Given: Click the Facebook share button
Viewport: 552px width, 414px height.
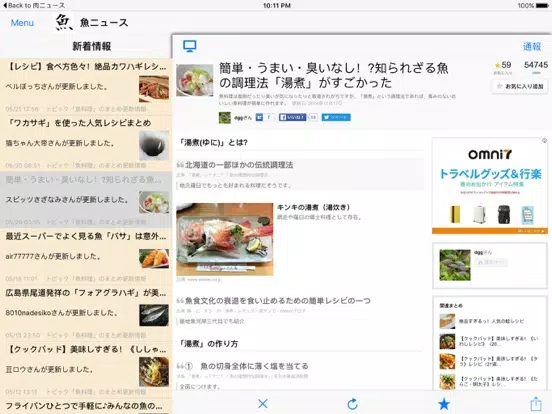Looking at the screenshot, I should click(x=293, y=117).
